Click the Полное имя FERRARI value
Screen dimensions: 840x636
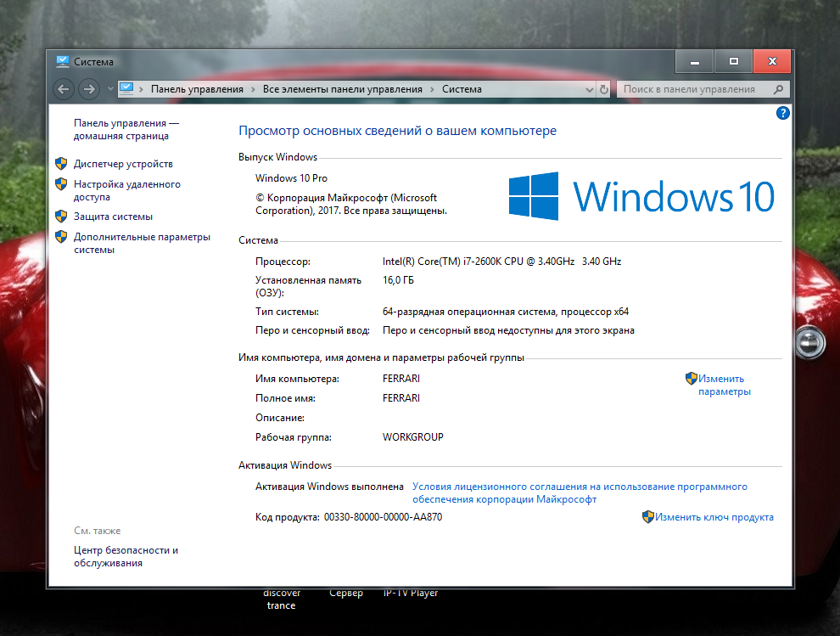[x=401, y=398]
